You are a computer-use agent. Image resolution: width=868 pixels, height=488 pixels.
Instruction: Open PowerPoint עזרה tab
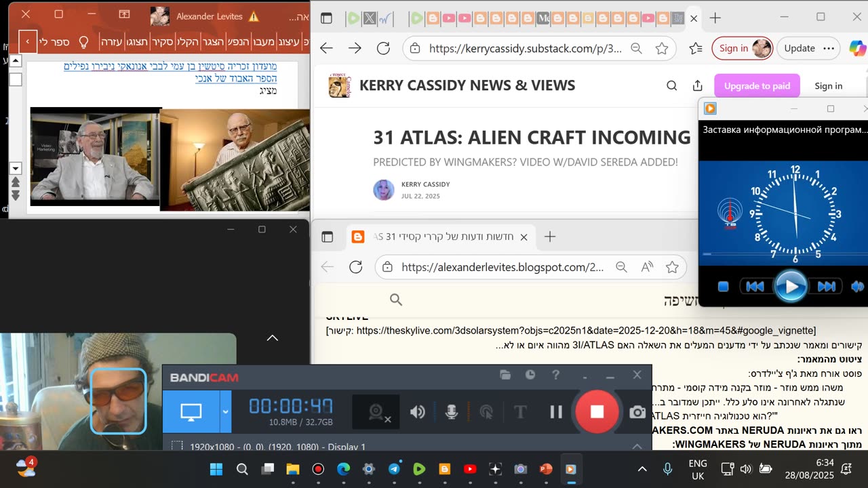[x=111, y=42]
